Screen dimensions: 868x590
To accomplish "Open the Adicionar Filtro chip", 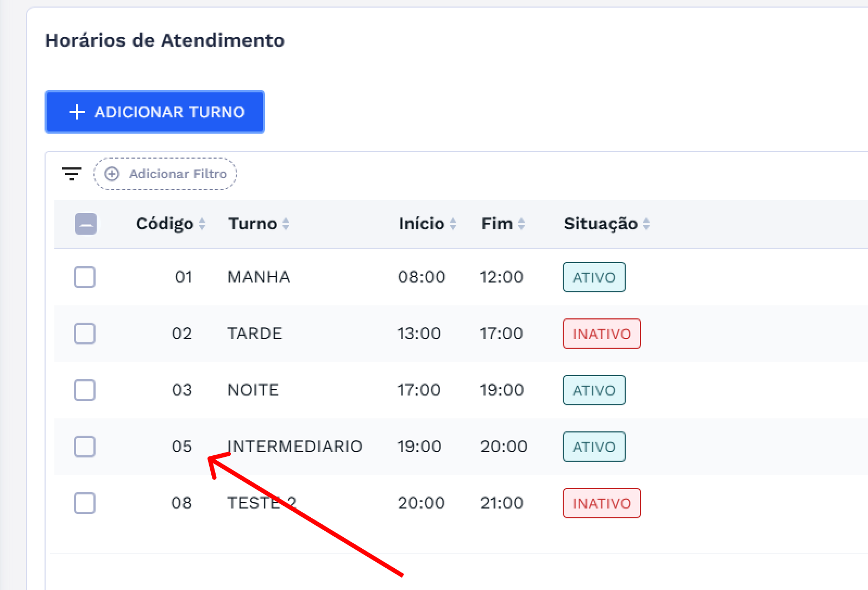I will click(165, 174).
